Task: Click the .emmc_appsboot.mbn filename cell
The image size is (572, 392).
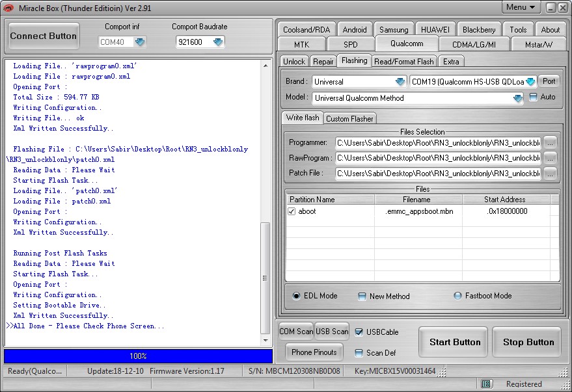Action: [419, 211]
